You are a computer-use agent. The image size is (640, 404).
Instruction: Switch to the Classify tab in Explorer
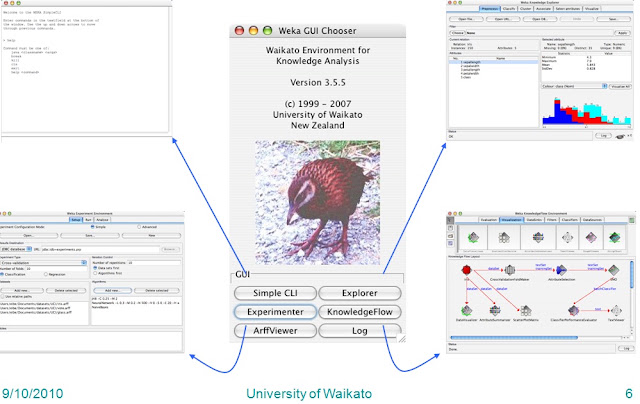click(x=509, y=9)
